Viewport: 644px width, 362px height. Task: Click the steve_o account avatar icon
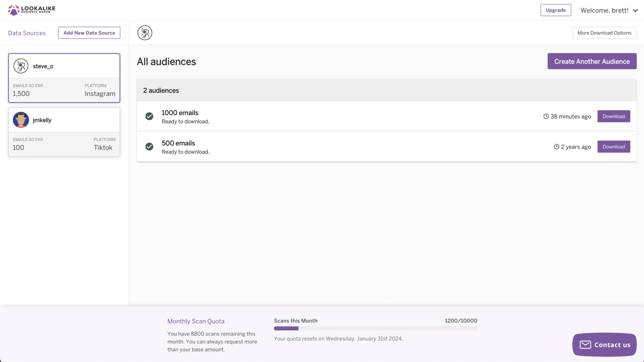(21, 66)
